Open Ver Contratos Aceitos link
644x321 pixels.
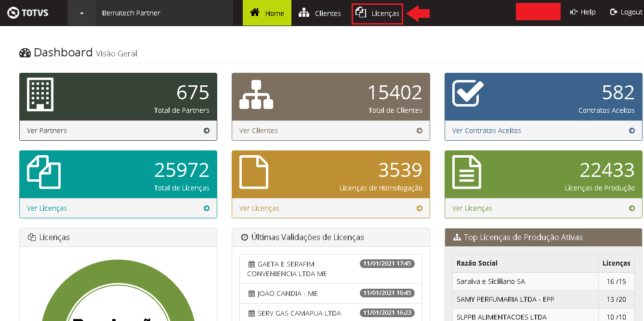tap(486, 131)
